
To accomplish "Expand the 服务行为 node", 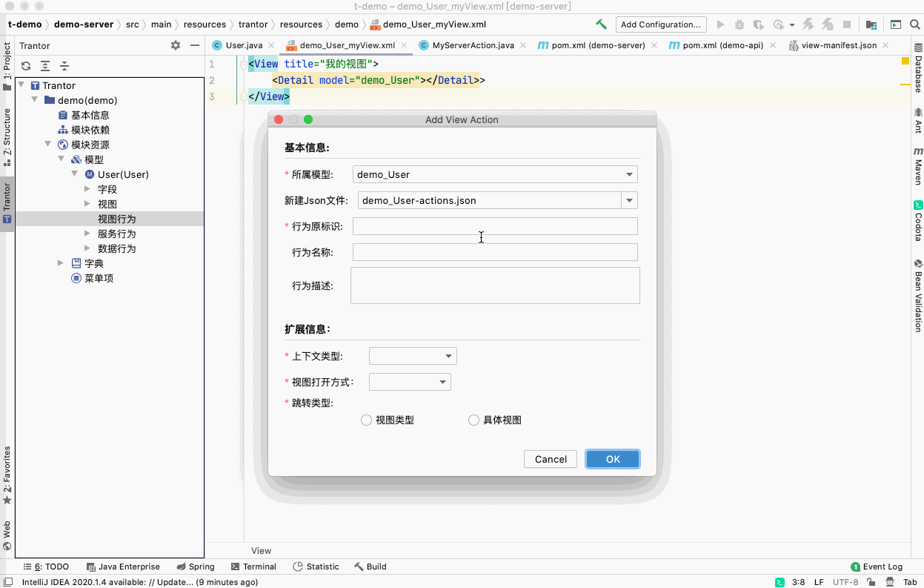I will pos(88,234).
